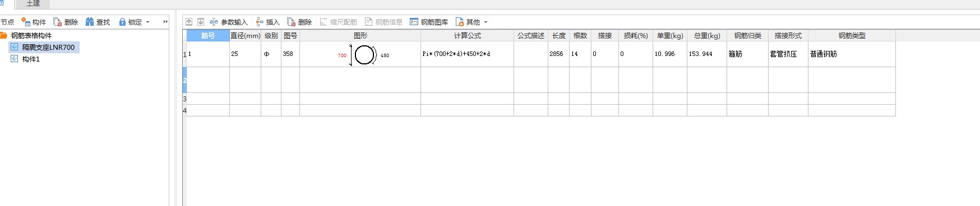Viewport: 980px width, 206px height.
Task: Switch to the 土建 tab
Action: point(33,3)
